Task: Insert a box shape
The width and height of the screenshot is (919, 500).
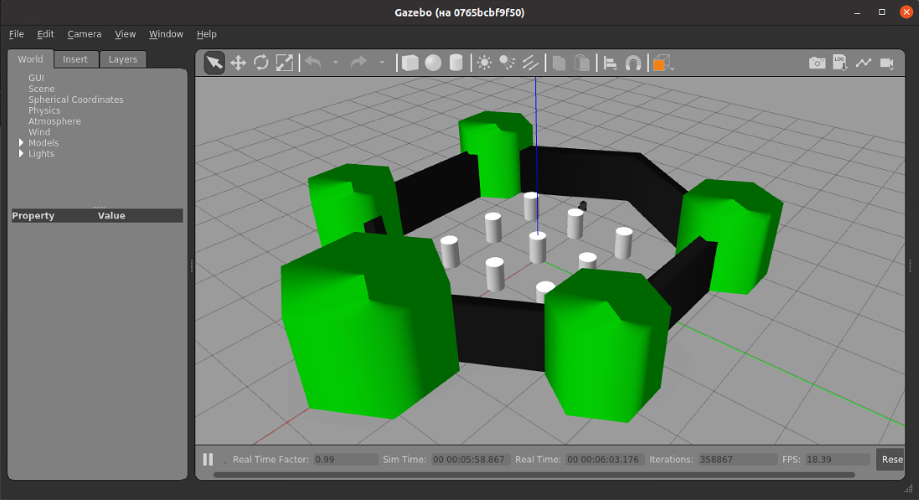Action: coord(410,63)
